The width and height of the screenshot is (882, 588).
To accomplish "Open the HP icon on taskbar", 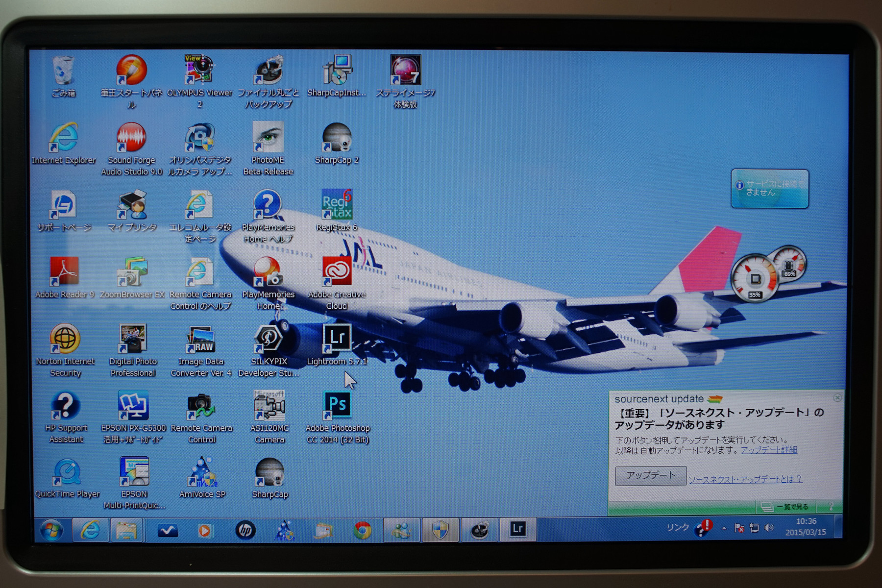I will (x=245, y=530).
